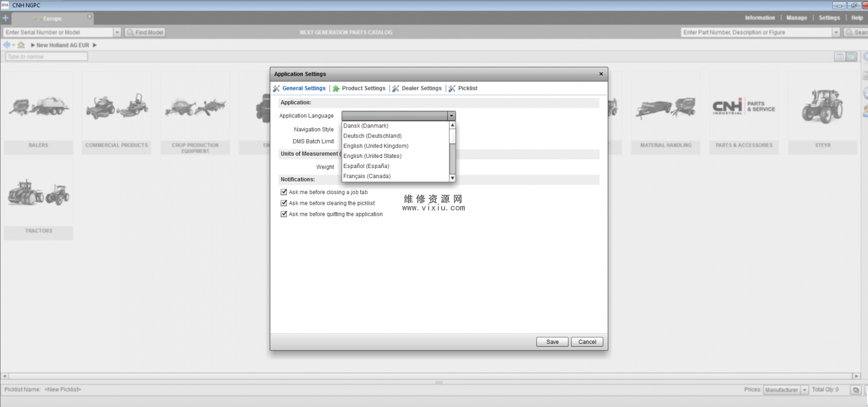
Task: Click the horizontal scrollbar left arrow
Action: [x=5, y=376]
